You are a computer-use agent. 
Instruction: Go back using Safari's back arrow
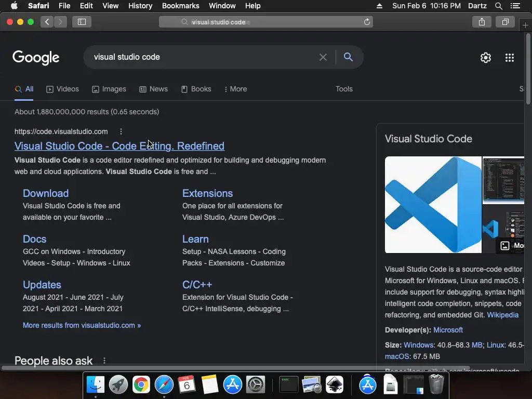[x=47, y=22]
